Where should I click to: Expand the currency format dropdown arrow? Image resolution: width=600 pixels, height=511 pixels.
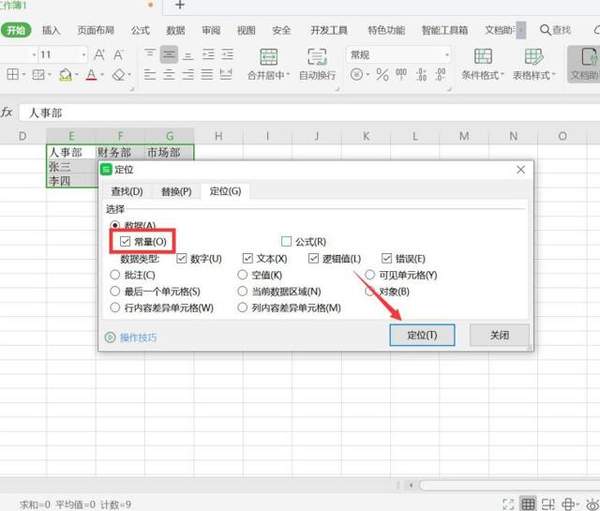367,75
